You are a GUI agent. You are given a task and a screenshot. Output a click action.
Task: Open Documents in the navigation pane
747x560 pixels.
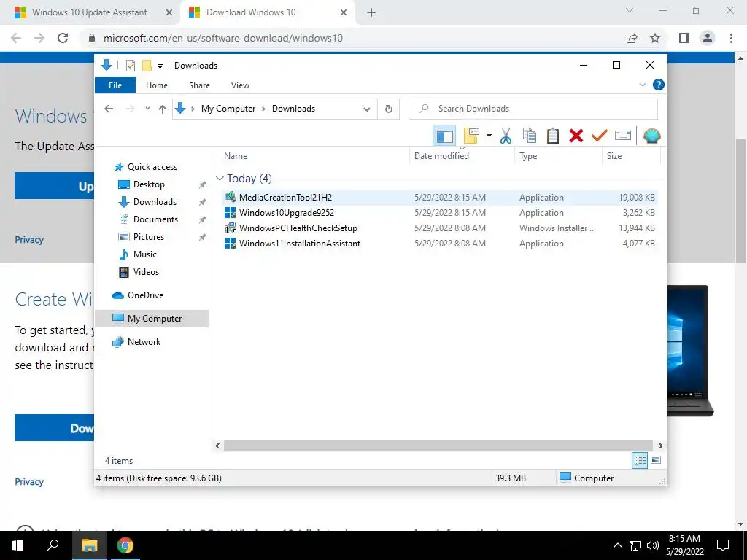click(x=155, y=219)
